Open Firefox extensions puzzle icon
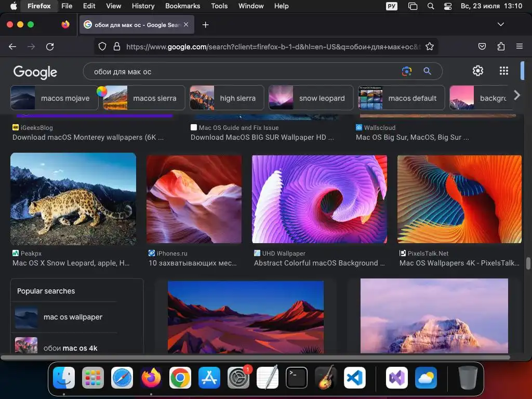532x399 pixels. [x=501, y=46]
